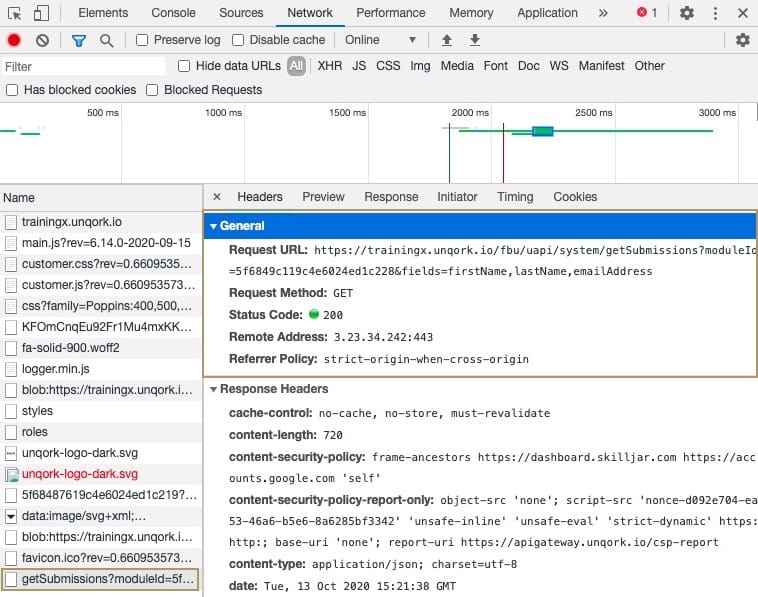Select the getSubmissions?moduleId request row
The width and height of the screenshot is (758, 597).
pos(101,579)
